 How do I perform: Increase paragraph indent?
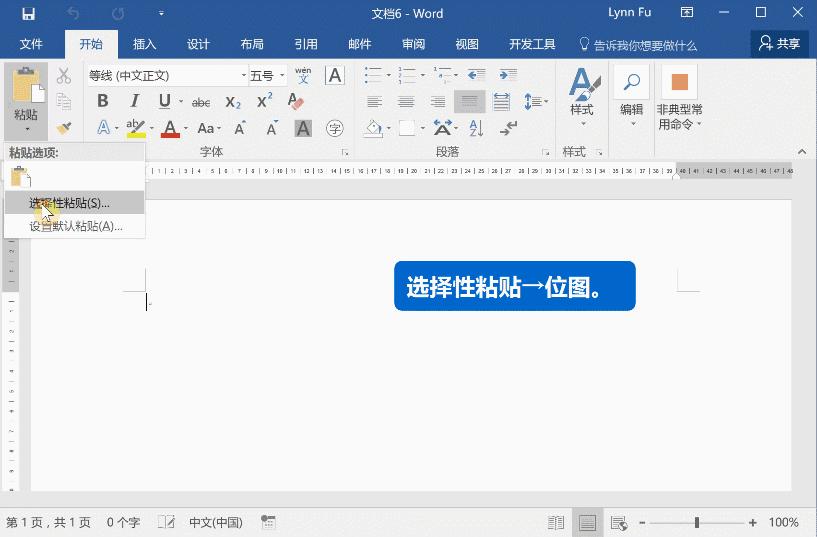508,75
